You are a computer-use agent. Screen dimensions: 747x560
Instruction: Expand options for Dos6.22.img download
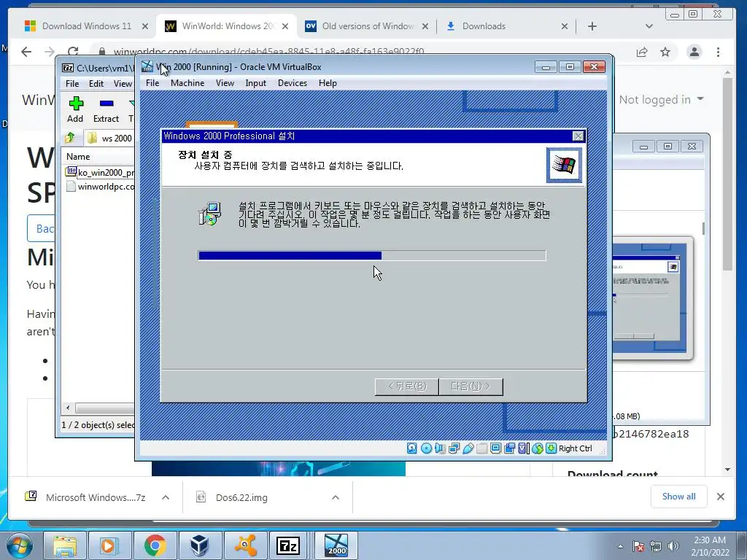(x=336, y=497)
